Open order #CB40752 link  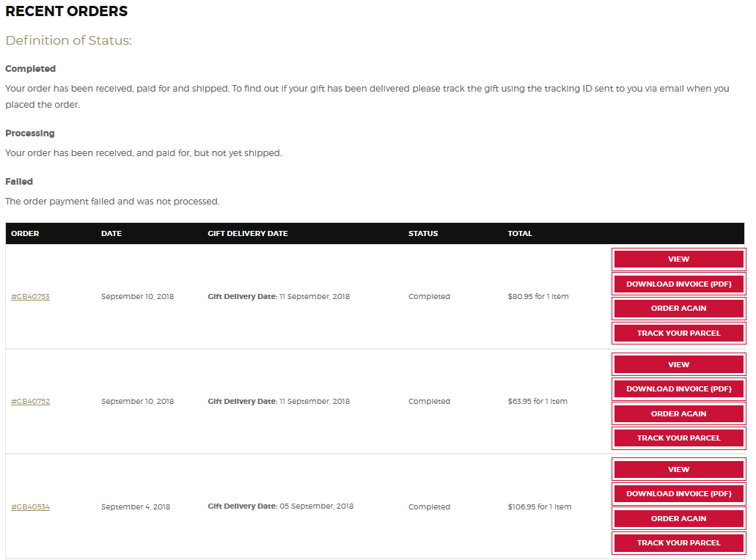tap(30, 401)
